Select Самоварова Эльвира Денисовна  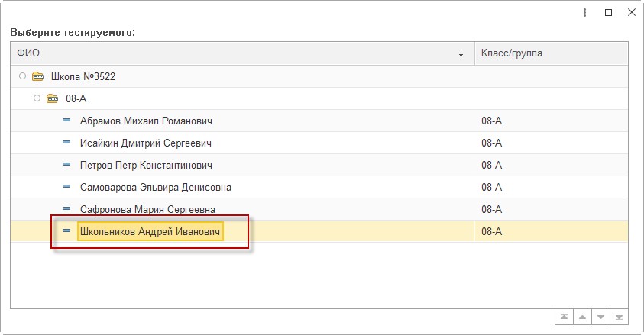pyautogui.click(x=155, y=188)
